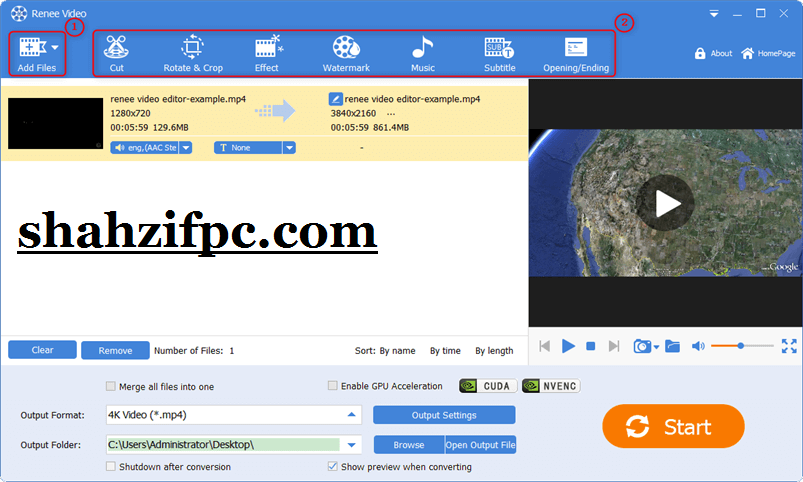Adjust the volume slider
Image resolution: width=803 pixels, height=482 pixels.
[742, 346]
